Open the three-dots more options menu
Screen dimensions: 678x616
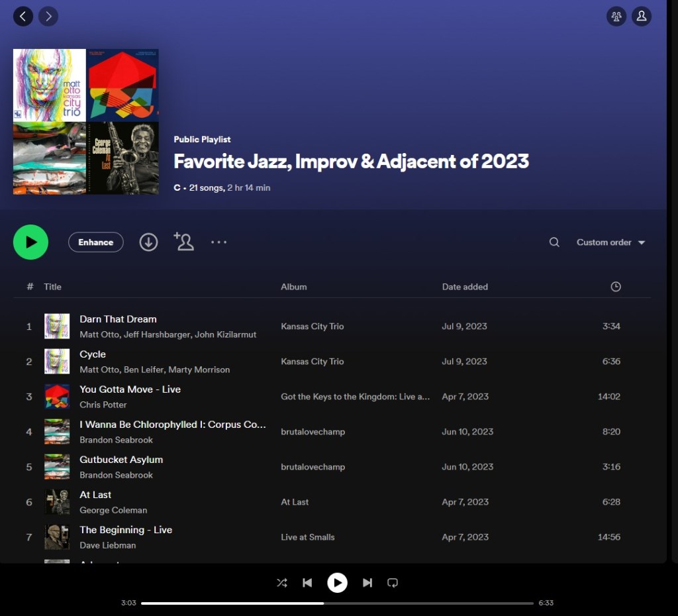coord(218,242)
